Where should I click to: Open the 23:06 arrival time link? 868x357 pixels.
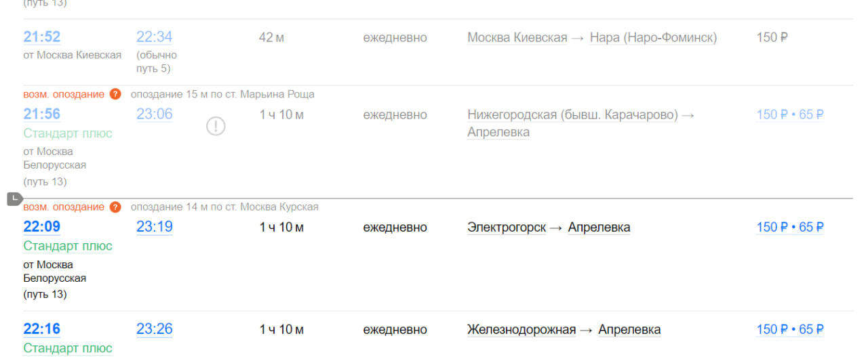coord(155,114)
